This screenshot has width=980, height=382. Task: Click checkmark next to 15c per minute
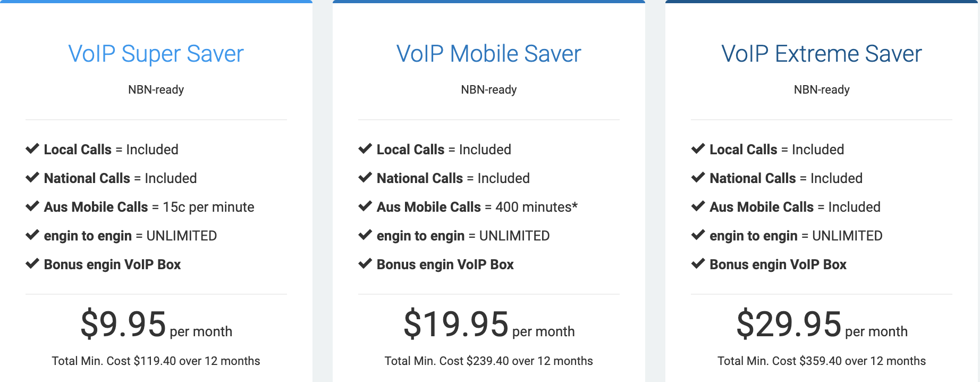(32, 206)
